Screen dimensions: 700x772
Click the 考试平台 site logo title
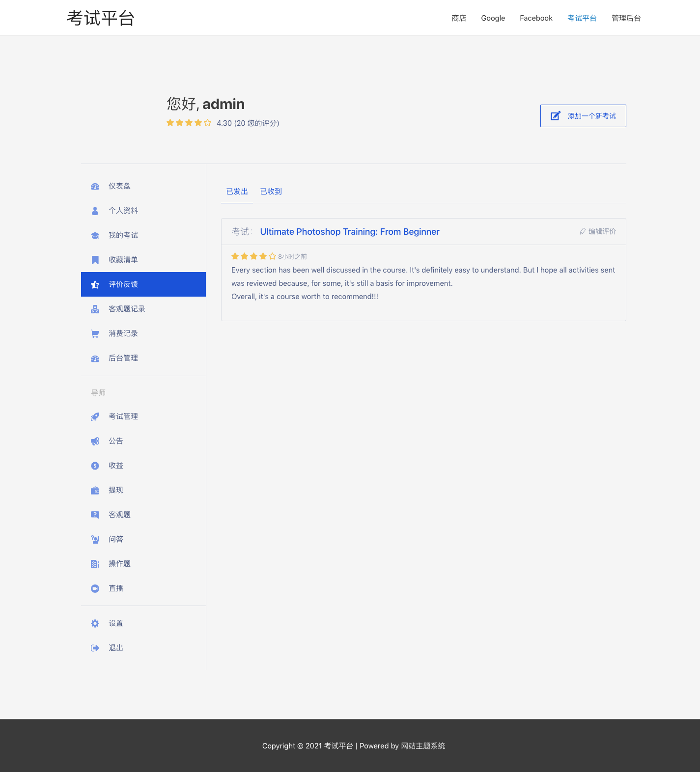point(101,18)
